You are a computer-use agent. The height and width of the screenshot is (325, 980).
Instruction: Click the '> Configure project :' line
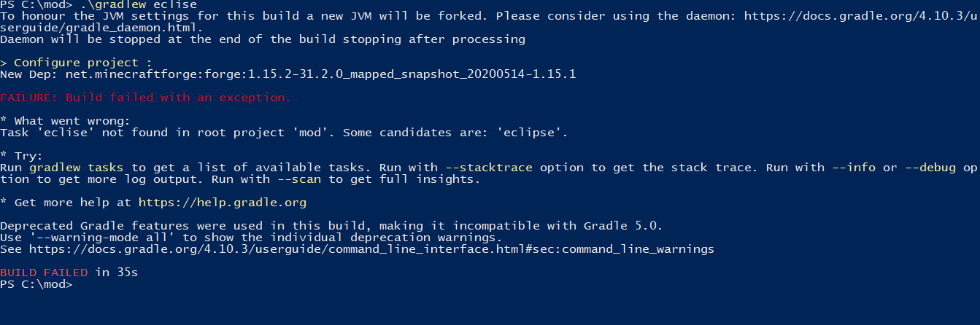[76, 63]
